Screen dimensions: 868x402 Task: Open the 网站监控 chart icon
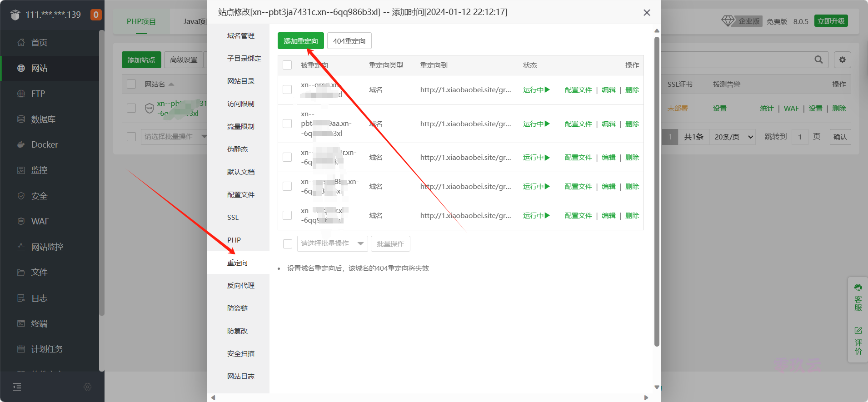(21, 247)
